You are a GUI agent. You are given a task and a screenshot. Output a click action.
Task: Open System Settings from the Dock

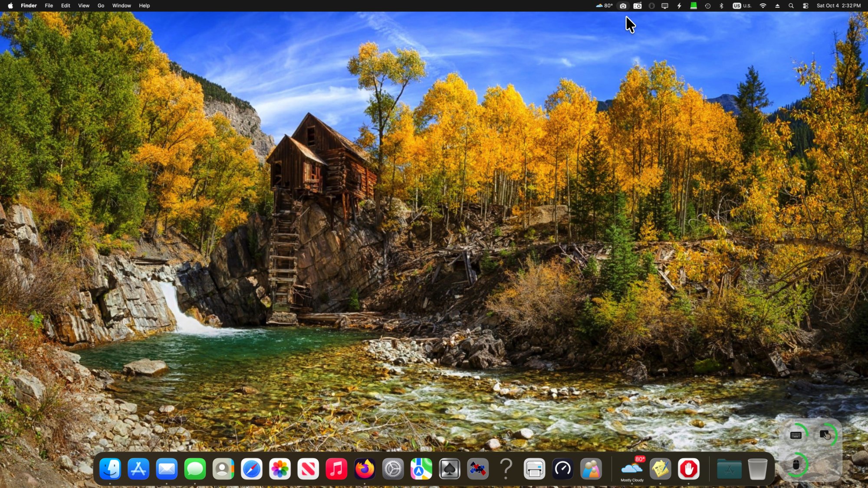tap(393, 469)
